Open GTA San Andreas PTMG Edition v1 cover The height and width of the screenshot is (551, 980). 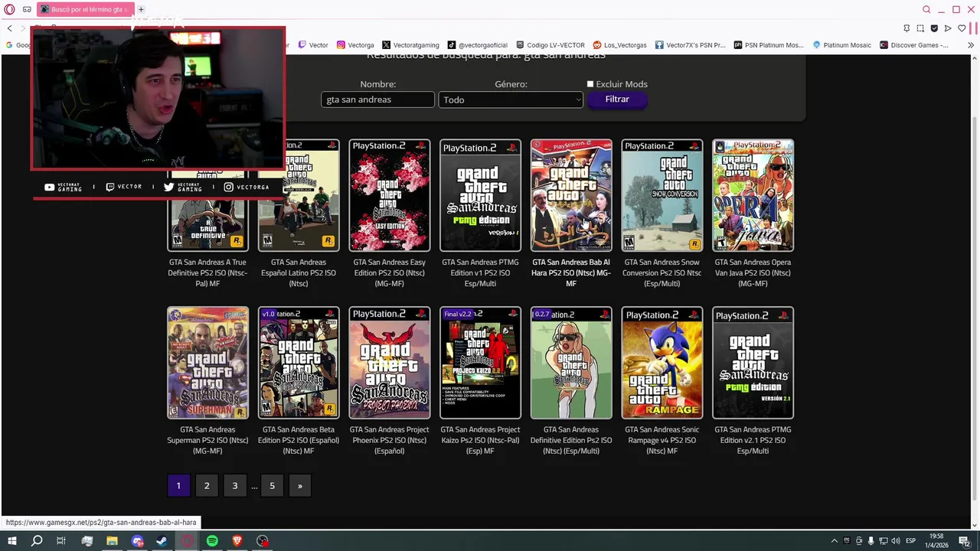pyautogui.click(x=480, y=195)
